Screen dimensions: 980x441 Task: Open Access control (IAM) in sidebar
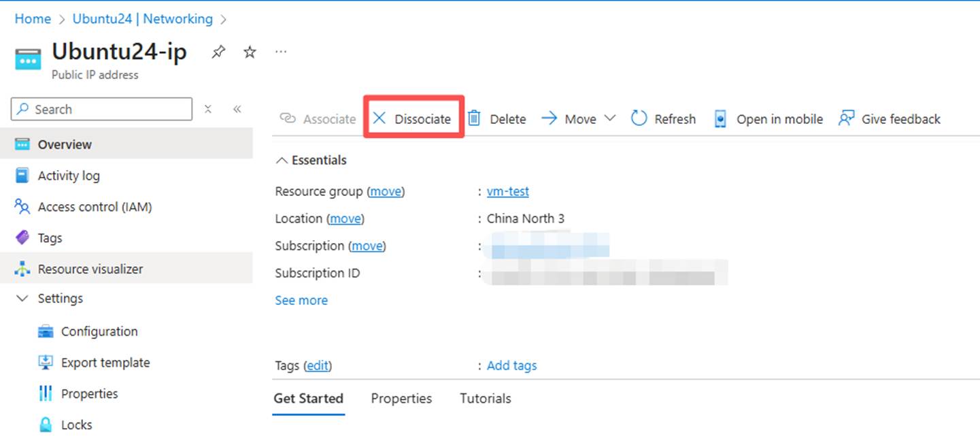click(x=95, y=207)
